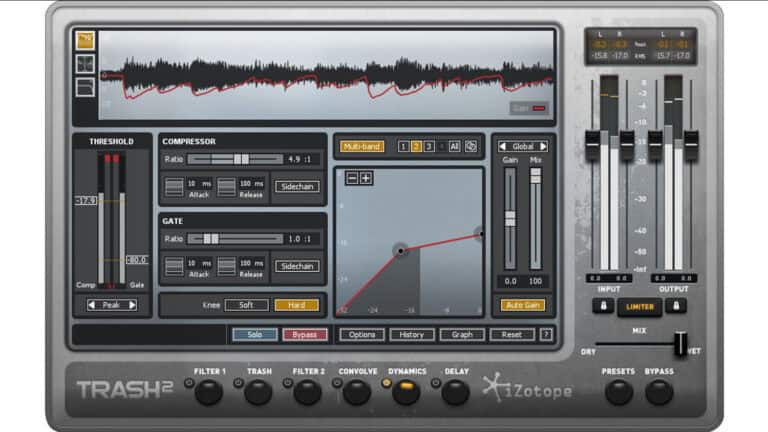Image resolution: width=768 pixels, height=432 pixels.
Task: Select band 2
Action: (416, 146)
